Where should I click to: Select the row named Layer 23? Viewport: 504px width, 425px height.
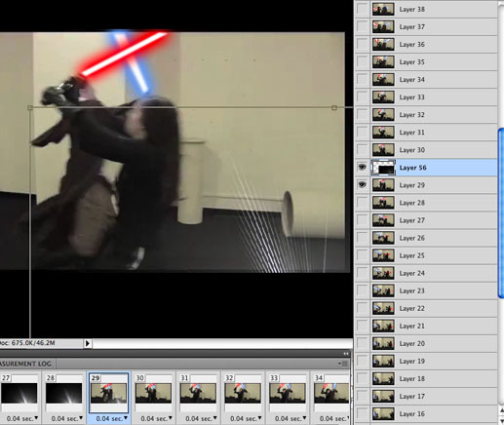426,290
